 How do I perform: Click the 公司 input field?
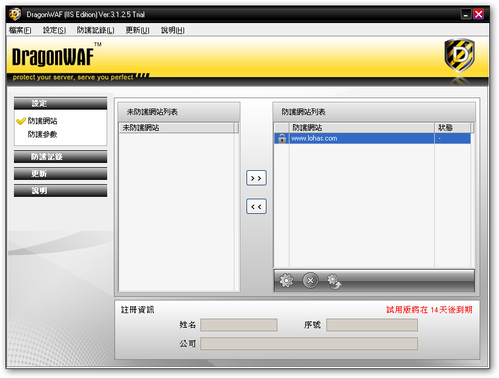[x=309, y=344]
